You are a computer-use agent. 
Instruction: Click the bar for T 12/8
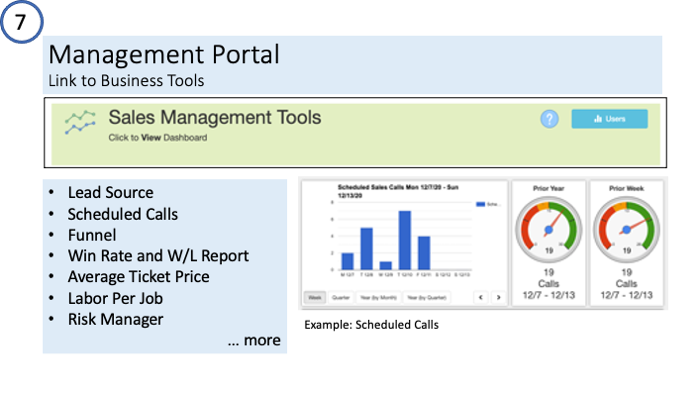367,249
